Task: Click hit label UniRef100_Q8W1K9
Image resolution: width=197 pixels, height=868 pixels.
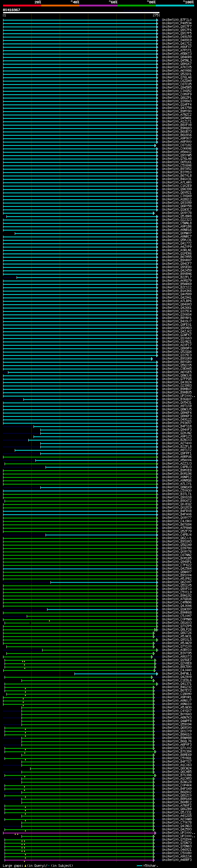Action: coord(176,487)
